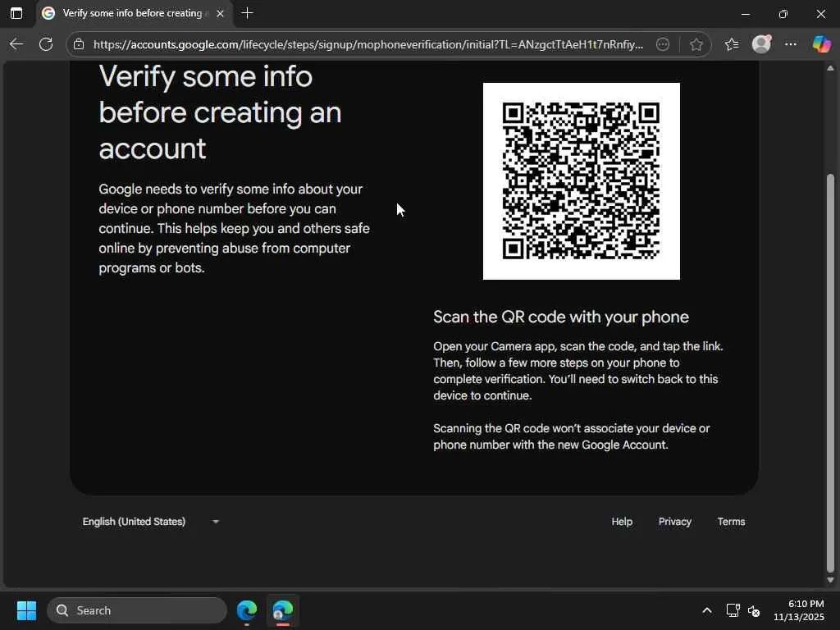Click the scroll up arrow on scrollbar
Image resolution: width=840 pixels, height=630 pixels.
click(x=830, y=68)
